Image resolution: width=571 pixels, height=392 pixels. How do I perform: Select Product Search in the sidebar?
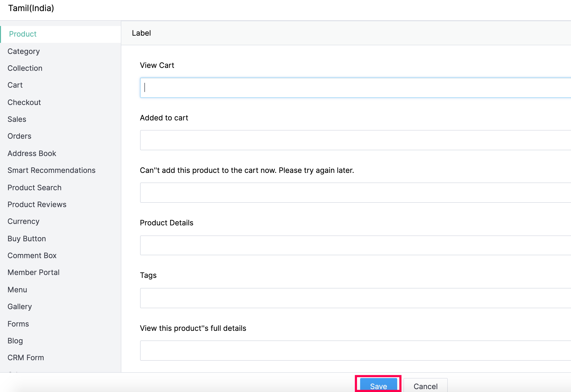pos(34,188)
